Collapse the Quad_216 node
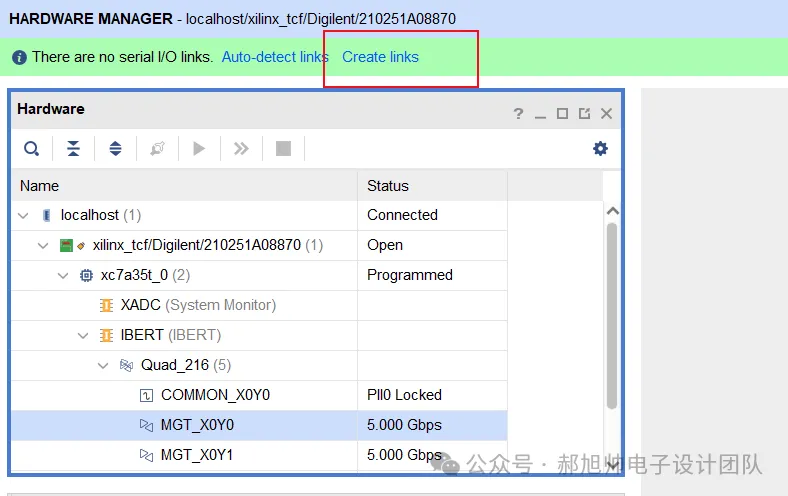788x496 pixels. click(103, 365)
